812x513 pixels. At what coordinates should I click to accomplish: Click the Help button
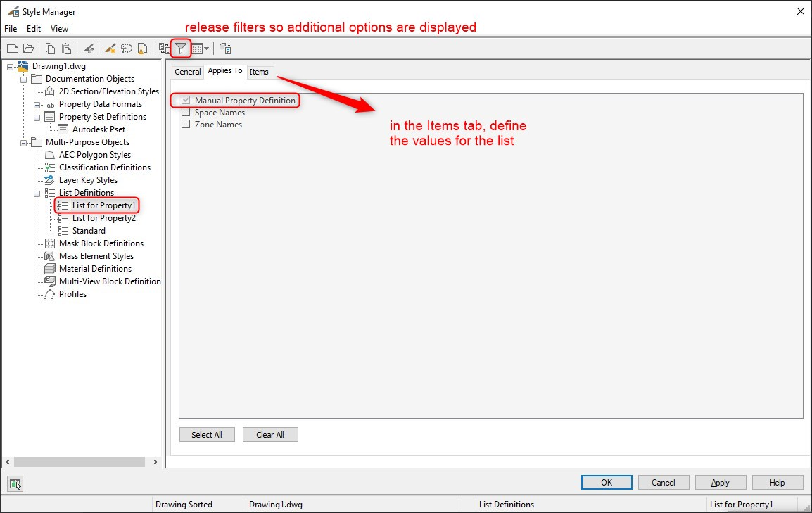[778, 483]
